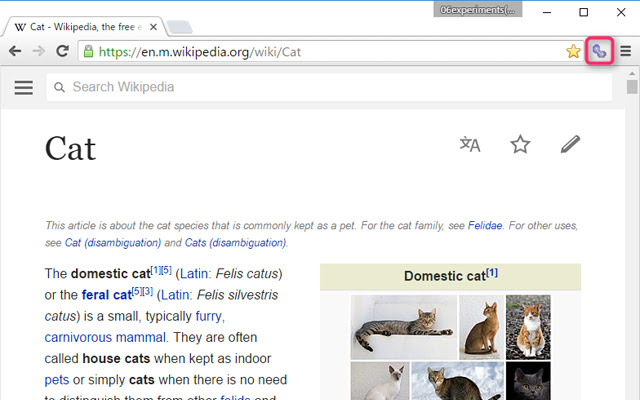
Task: Open the furry link
Action: (209, 316)
